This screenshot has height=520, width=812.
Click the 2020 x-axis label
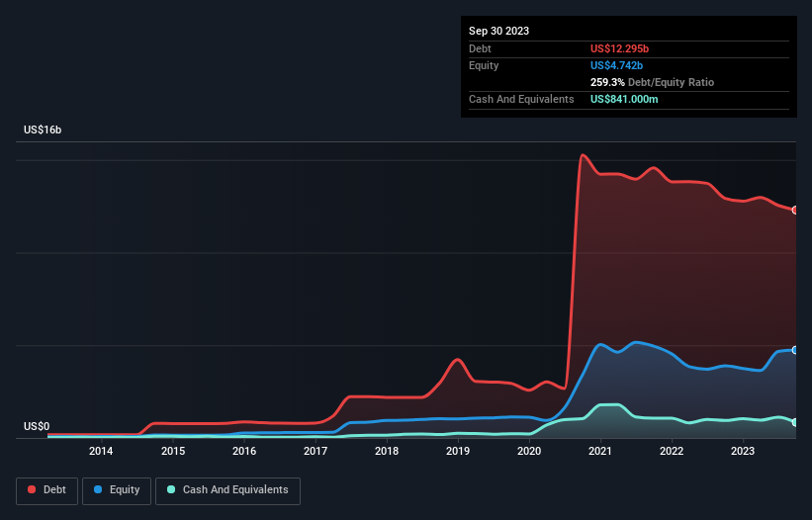click(x=529, y=451)
